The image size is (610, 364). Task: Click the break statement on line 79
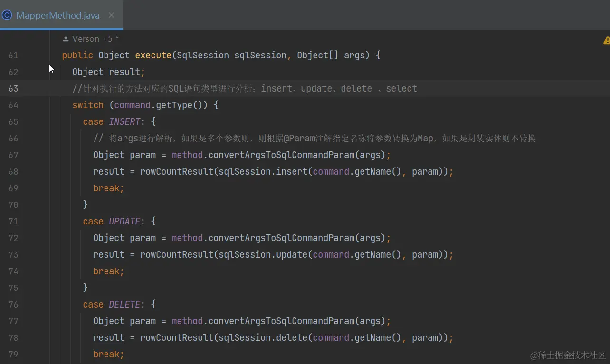[109, 355]
